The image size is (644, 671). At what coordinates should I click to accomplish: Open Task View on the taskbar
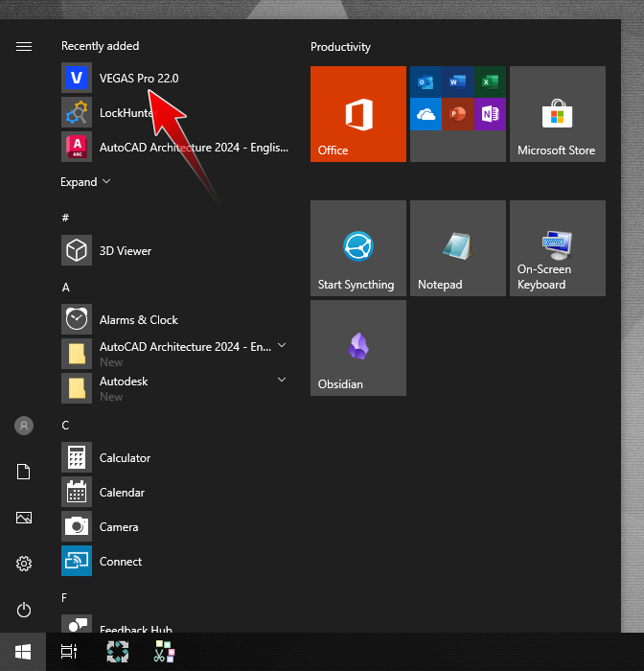tap(69, 652)
